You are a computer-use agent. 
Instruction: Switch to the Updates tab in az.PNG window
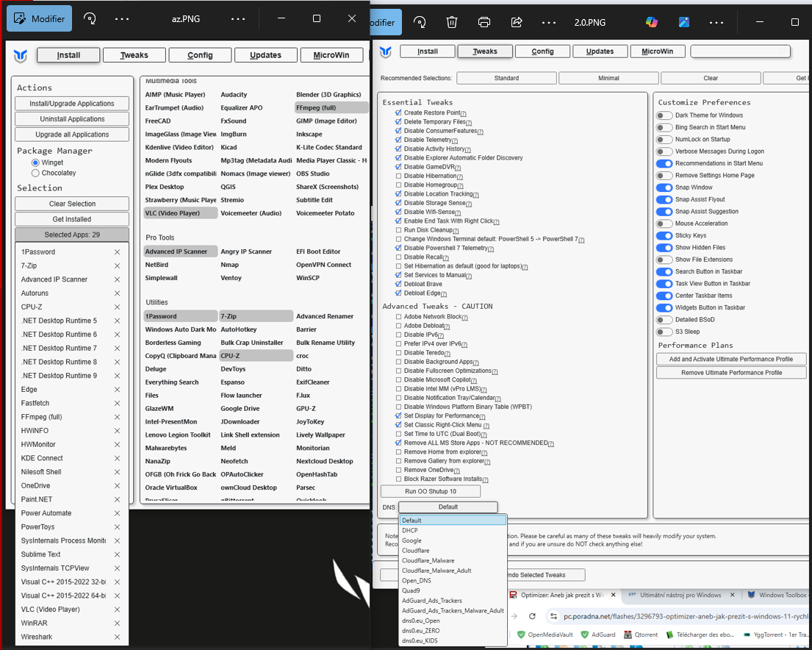click(x=265, y=55)
